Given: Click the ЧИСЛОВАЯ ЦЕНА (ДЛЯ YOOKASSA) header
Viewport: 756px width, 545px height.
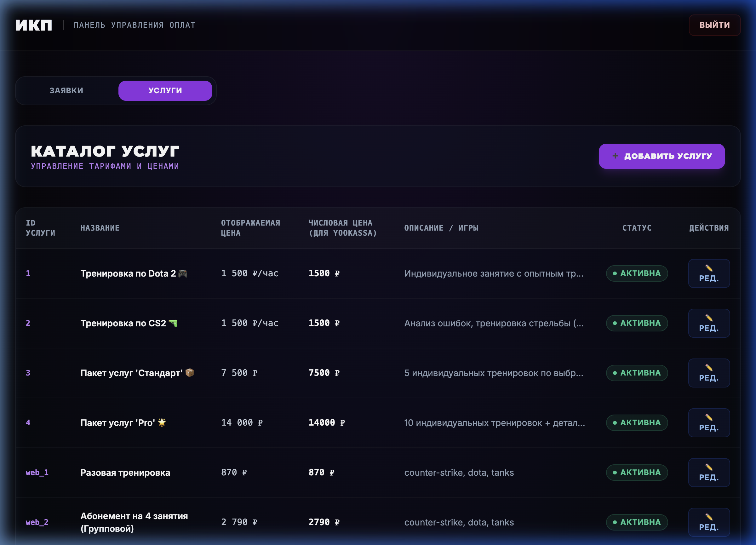Looking at the screenshot, I should (x=343, y=228).
